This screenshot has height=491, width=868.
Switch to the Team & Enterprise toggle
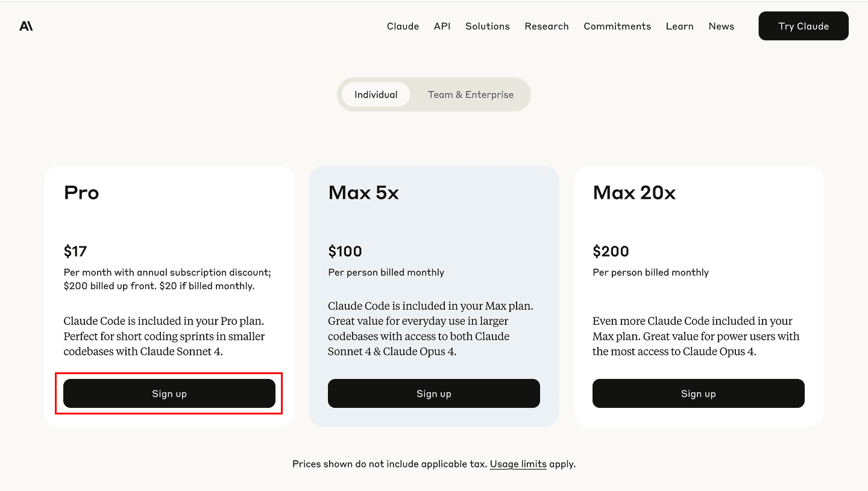coord(471,94)
